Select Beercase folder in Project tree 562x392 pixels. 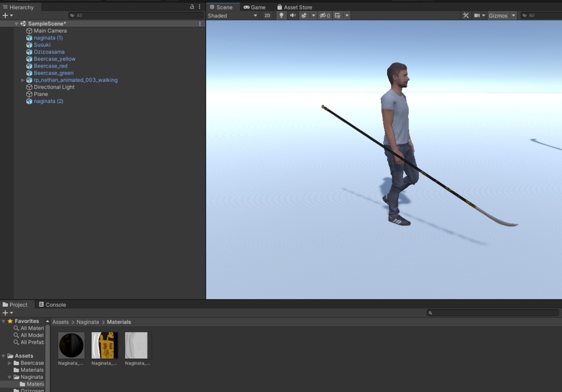(29, 363)
